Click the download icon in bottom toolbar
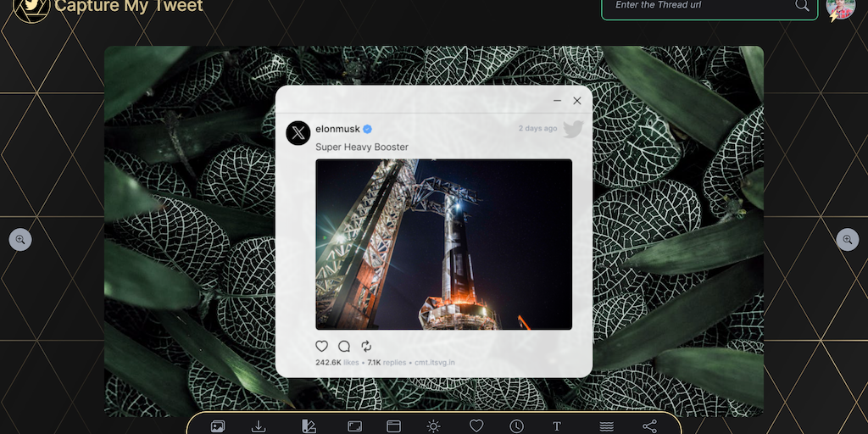Viewport: 868px width, 434px height. pyautogui.click(x=259, y=426)
